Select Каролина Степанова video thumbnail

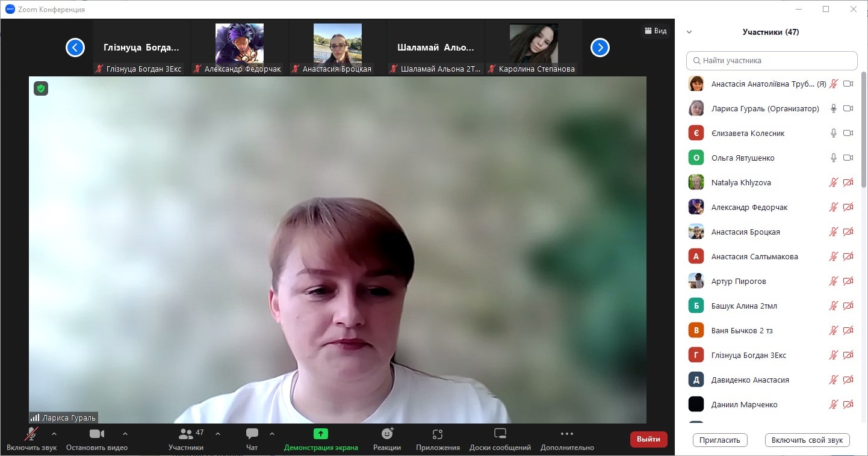(x=534, y=48)
